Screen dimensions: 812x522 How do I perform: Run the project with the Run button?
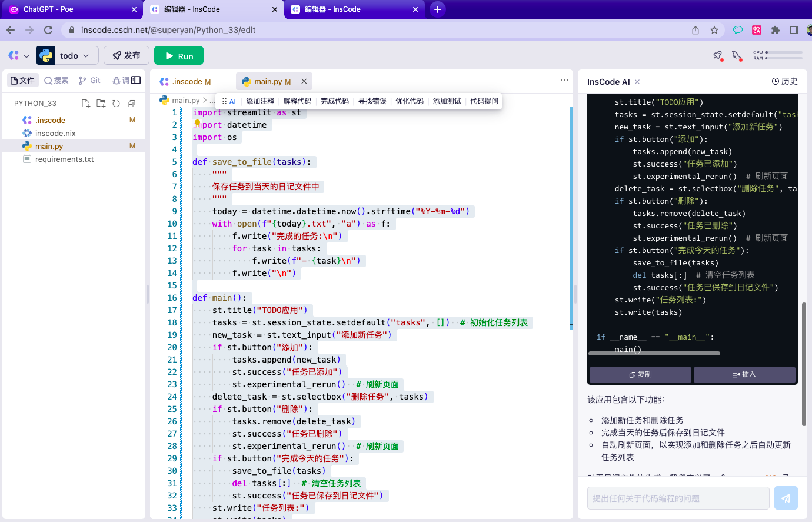coord(179,56)
